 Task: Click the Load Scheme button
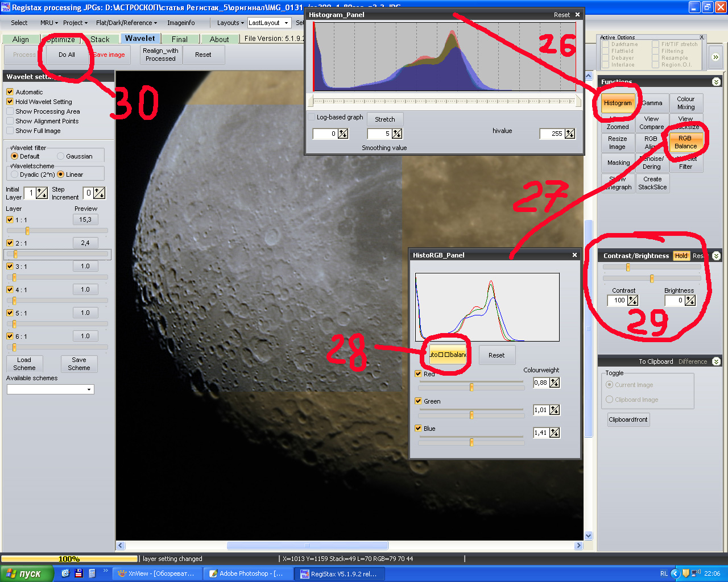24,364
